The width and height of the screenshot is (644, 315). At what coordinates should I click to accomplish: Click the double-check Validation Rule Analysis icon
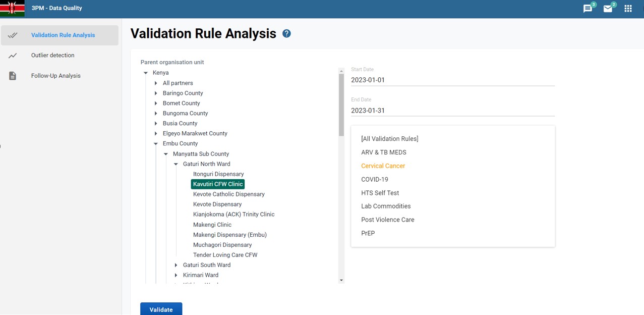pyautogui.click(x=13, y=35)
